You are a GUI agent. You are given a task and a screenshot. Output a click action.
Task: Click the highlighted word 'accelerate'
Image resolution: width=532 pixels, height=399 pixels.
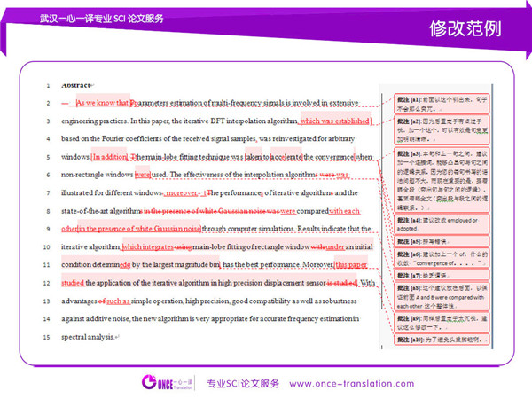click(x=286, y=157)
